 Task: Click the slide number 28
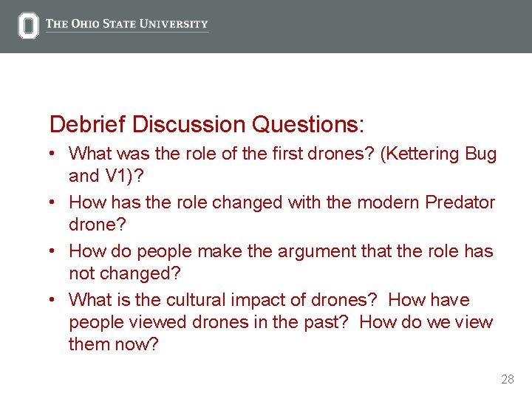coord(507,379)
